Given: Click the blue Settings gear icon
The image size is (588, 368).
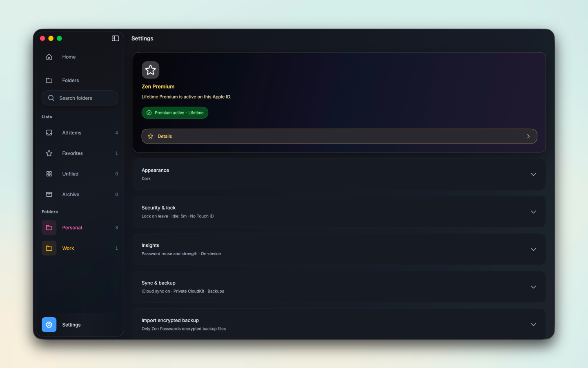Looking at the screenshot, I should click(x=49, y=325).
